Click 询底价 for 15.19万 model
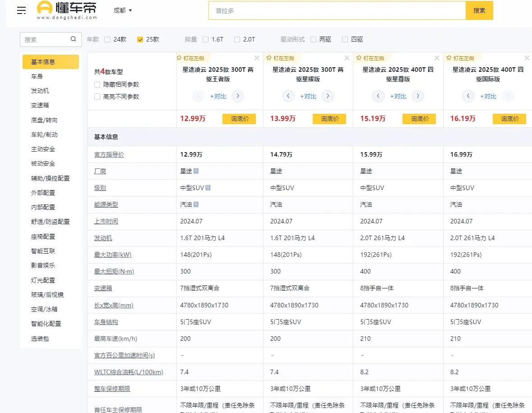Screen dimensions: 532x413 (419, 119)
